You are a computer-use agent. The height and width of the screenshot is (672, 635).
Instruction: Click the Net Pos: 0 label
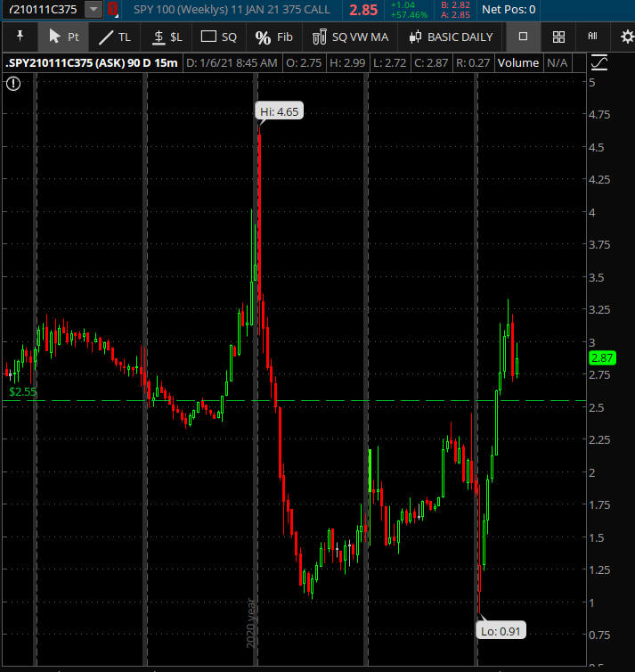pos(509,10)
